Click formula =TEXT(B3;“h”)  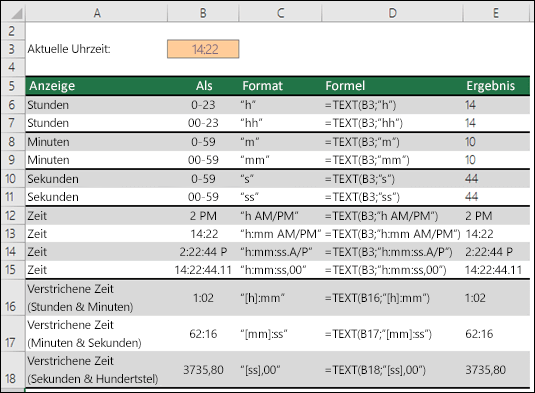(392, 105)
